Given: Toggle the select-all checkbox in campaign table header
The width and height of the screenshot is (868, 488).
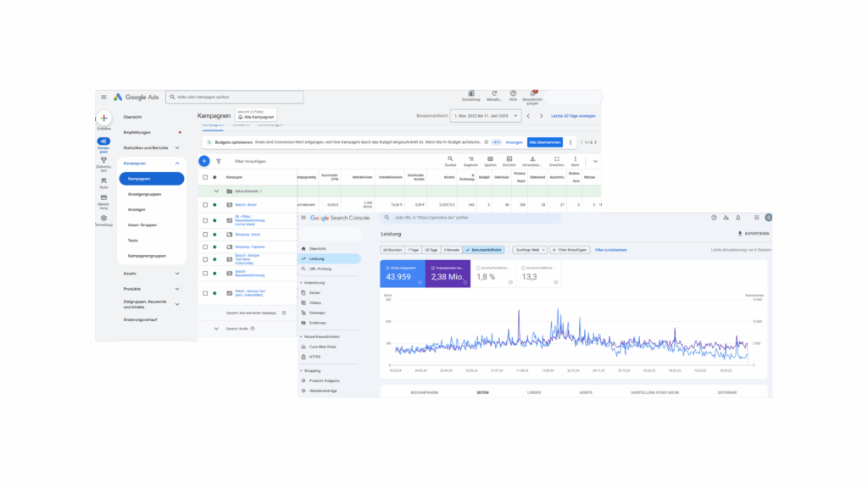Looking at the screenshot, I should tap(205, 178).
